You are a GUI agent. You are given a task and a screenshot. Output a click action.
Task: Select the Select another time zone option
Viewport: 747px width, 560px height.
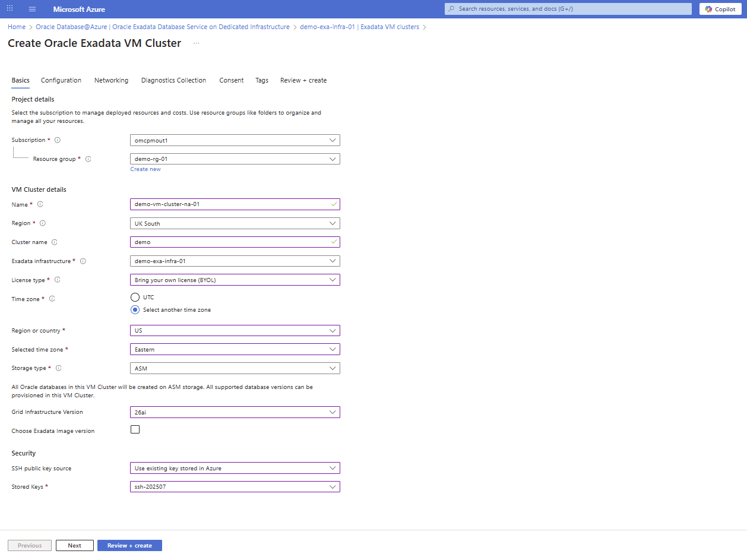(135, 309)
